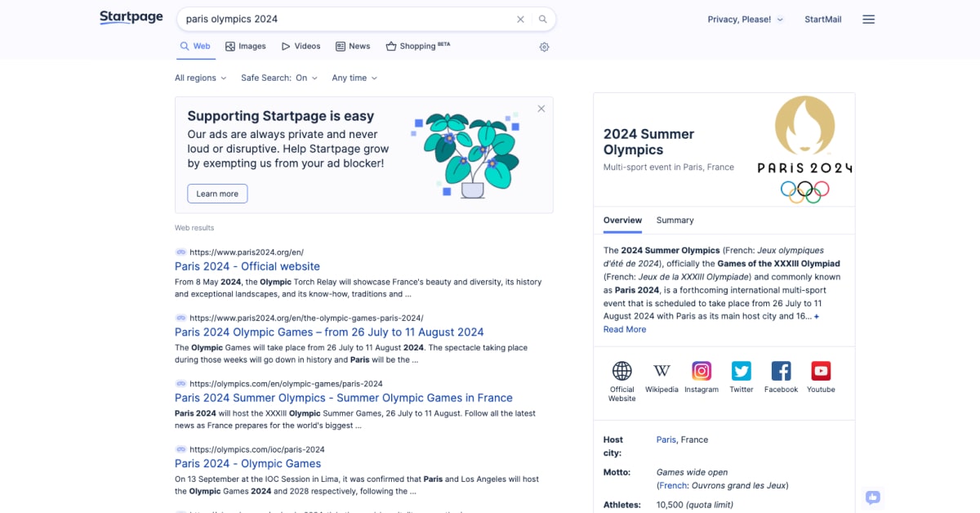980x513 pixels.
Task: Open the Any time filter dropdown
Action: pyautogui.click(x=353, y=78)
